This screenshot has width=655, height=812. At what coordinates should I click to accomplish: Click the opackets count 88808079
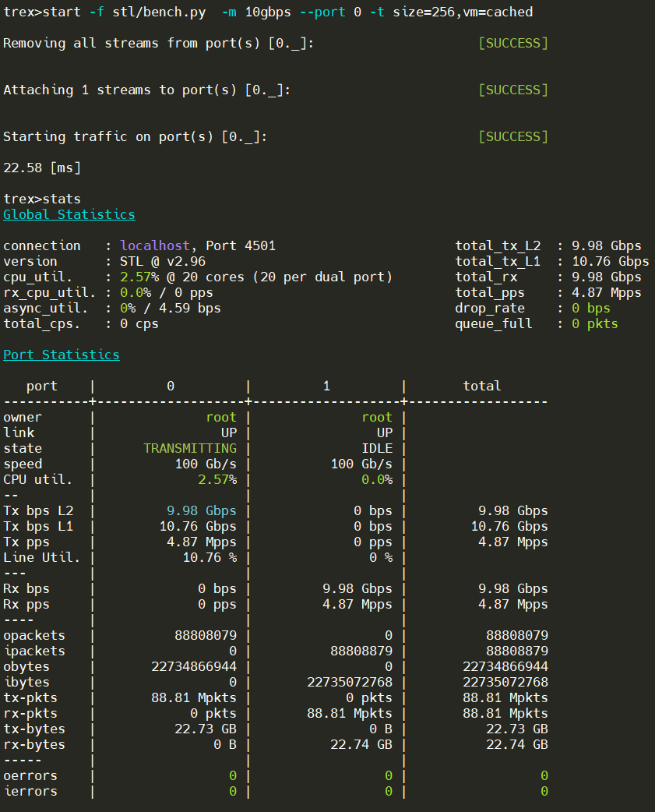pyautogui.click(x=206, y=635)
